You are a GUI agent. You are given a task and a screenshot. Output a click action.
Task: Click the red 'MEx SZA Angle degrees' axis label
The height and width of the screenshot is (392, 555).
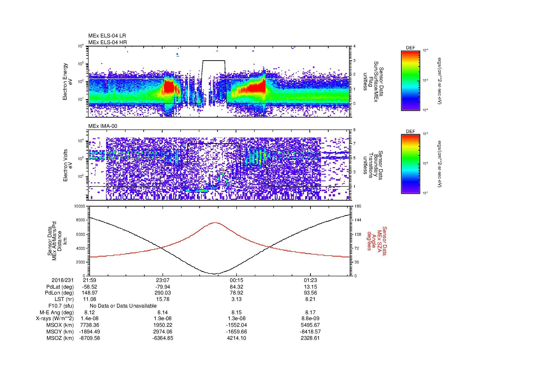377,241
